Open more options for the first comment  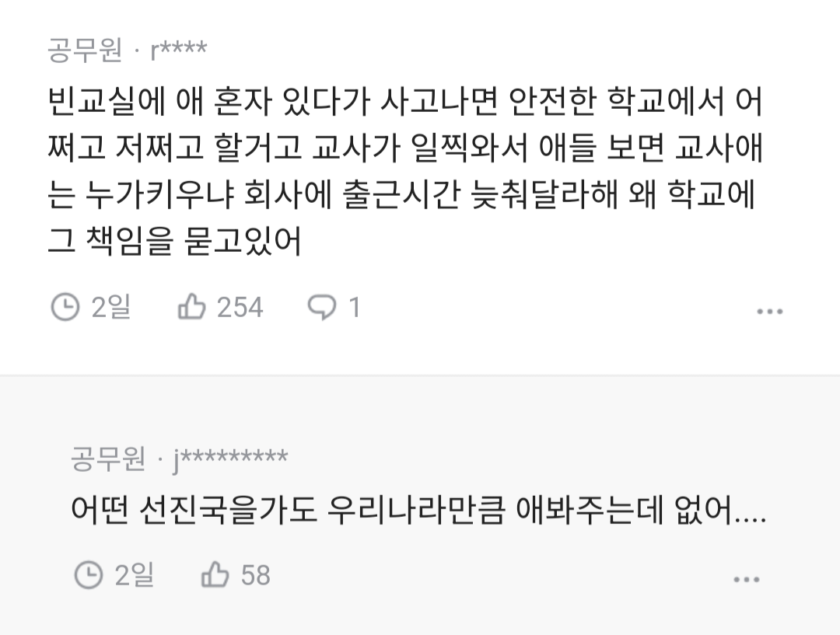770,311
